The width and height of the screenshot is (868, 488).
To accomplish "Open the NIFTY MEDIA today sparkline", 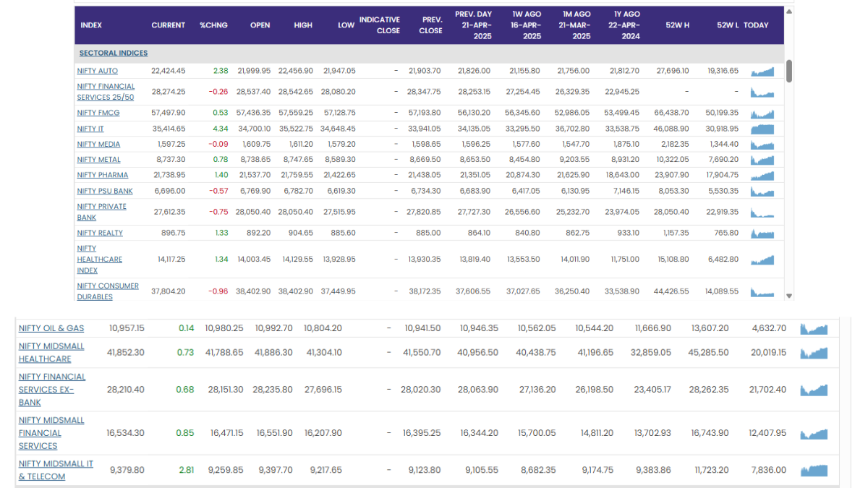I will coord(762,145).
